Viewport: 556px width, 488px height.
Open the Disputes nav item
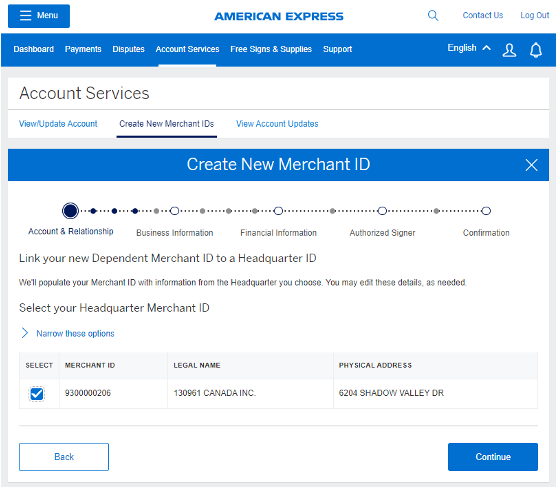pyautogui.click(x=128, y=49)
